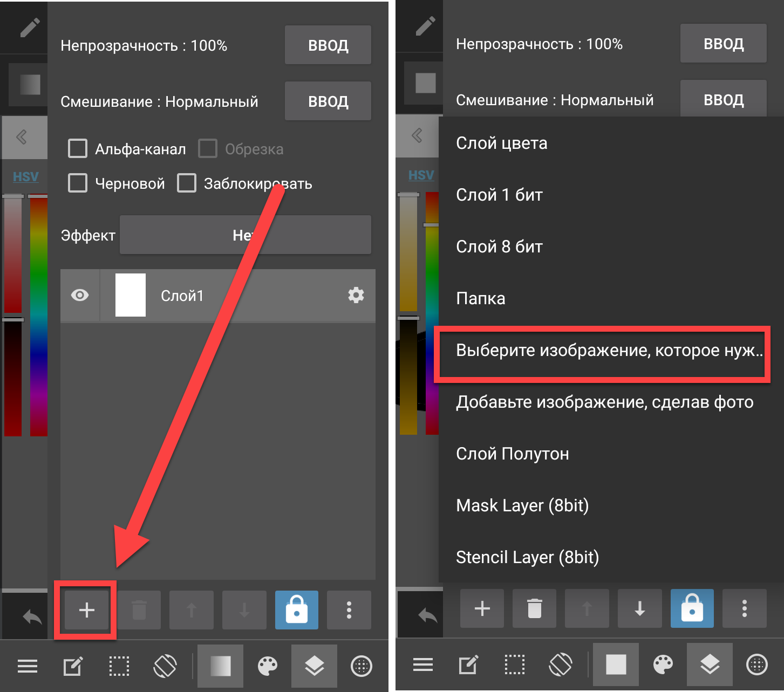
Task: Move layer down arrow in right screenshot
Action: [x=640, y=608]
